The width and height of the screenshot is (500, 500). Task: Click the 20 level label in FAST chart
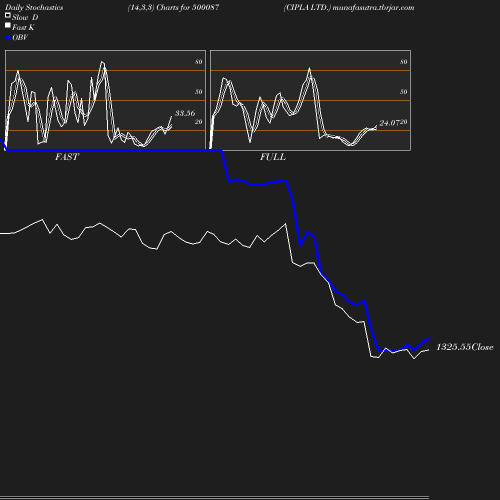click(x=199, y=122)
